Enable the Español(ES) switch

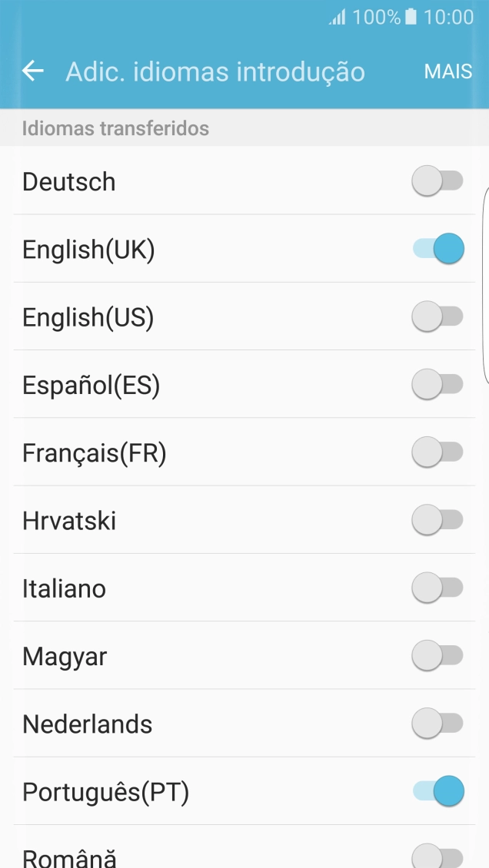click(x=437, y=385)
